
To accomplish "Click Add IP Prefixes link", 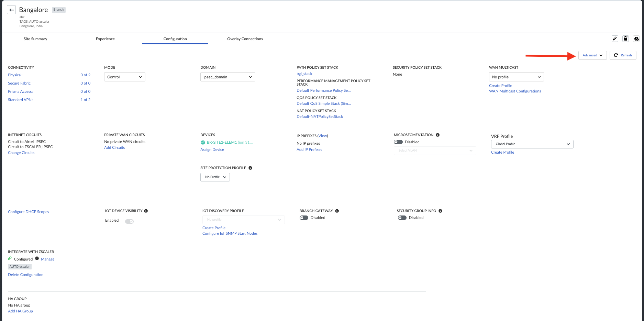I will coord(309,150).
